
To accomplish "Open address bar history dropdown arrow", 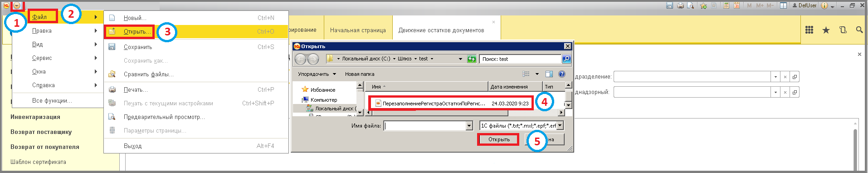I will (x=460, y=59).
